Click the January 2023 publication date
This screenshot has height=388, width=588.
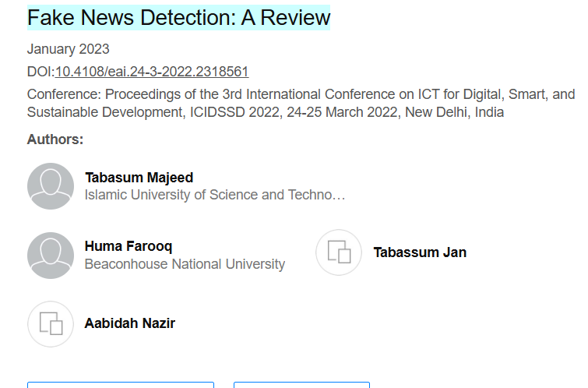click(x=69, y=50)
